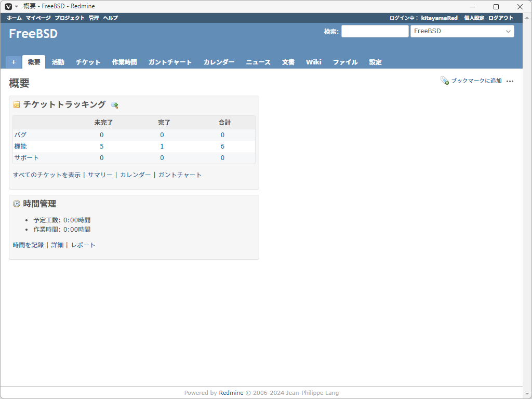Expand the FreeBSD project jump dropdown

[x=462, y=31]
